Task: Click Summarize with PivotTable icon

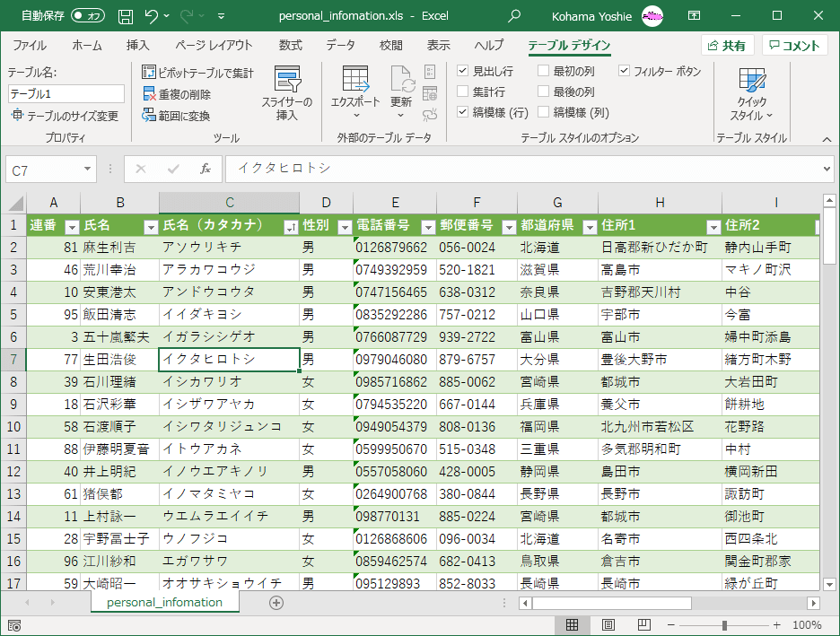Action: point(150,73)
